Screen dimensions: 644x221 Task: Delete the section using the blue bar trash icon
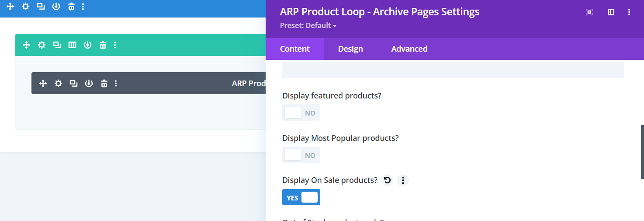[71, 7]
